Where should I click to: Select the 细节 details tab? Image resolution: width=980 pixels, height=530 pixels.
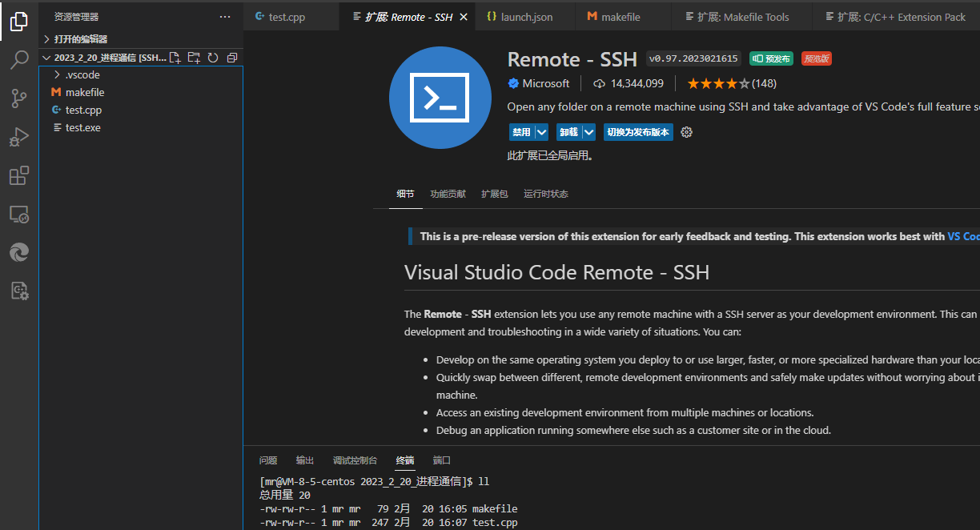pos(406,194)
